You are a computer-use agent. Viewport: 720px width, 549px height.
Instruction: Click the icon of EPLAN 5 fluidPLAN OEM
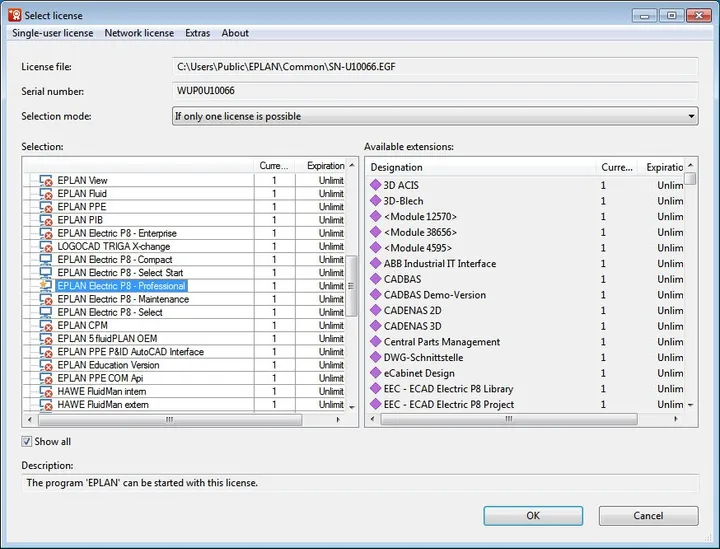46,339
